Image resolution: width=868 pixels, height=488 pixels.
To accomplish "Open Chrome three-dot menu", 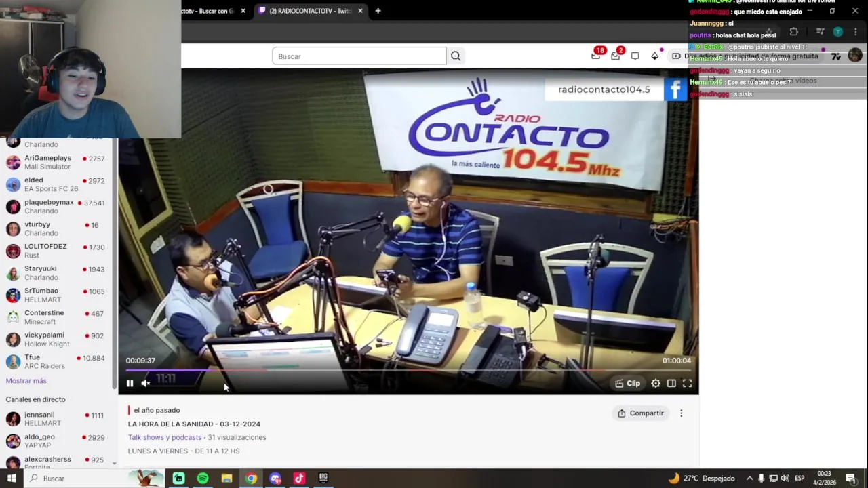I will coord(855,32).
